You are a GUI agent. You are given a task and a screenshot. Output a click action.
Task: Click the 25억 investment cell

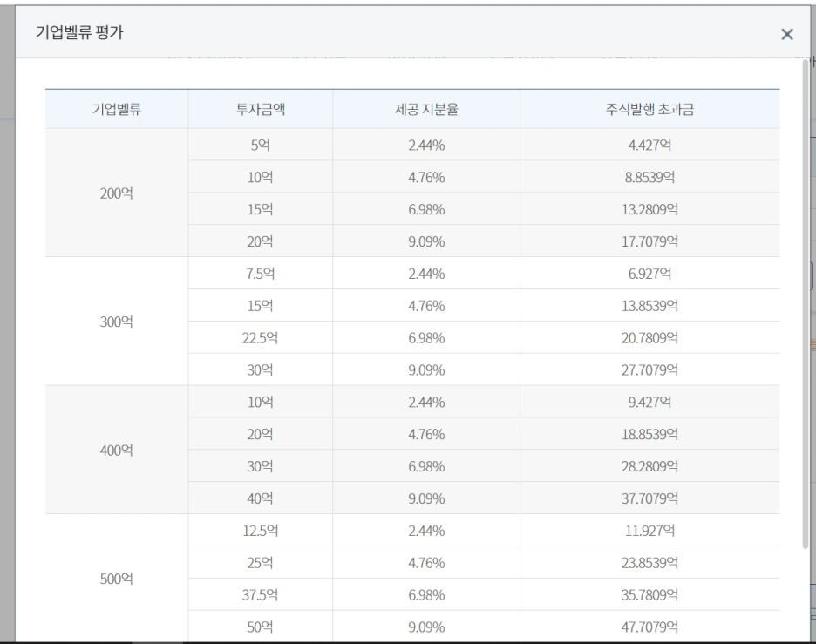pos(260,563)
